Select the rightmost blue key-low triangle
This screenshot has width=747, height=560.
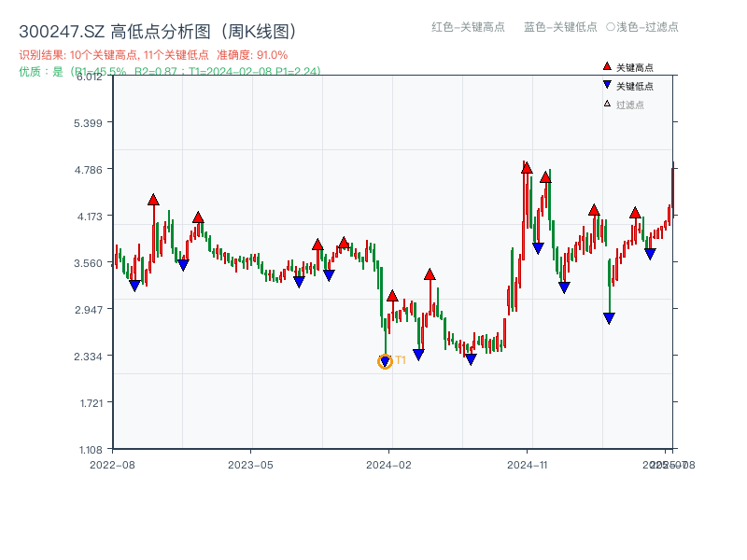click(x=650, y=254)
